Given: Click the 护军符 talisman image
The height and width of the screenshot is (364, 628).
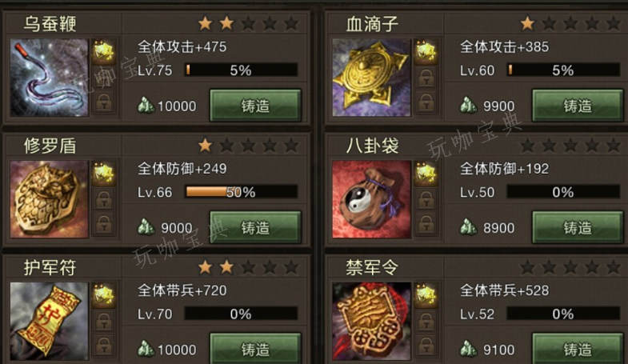Looking at the screenshot, I should [x=49, y=321].
